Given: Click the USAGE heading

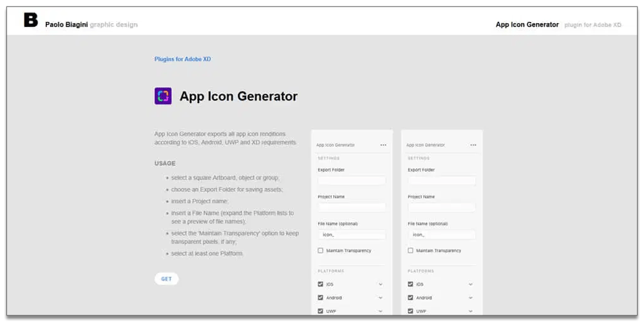Looking at the screenshot, I should click(165, 164).
